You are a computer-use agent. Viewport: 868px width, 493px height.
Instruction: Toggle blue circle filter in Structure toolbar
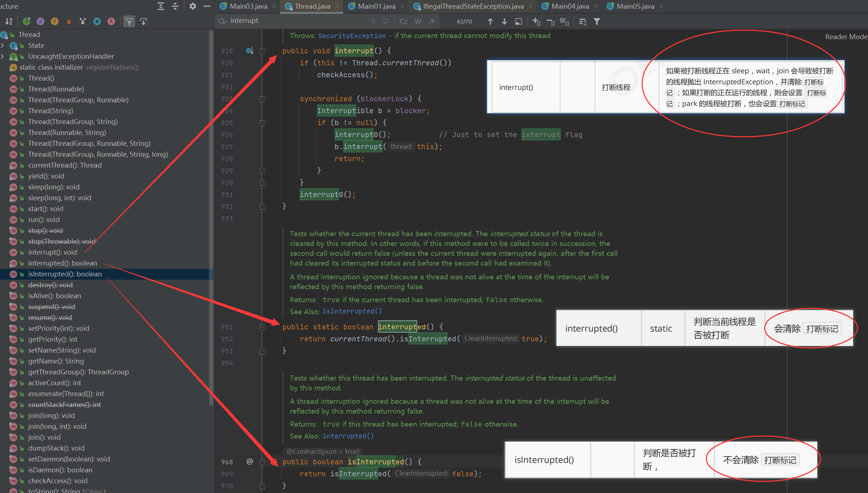click(97, 21)
